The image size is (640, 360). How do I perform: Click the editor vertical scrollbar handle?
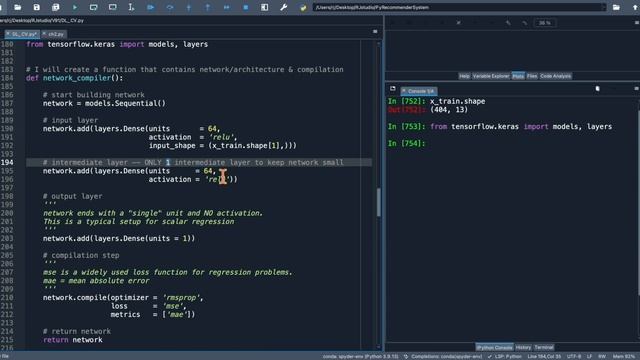379,202
